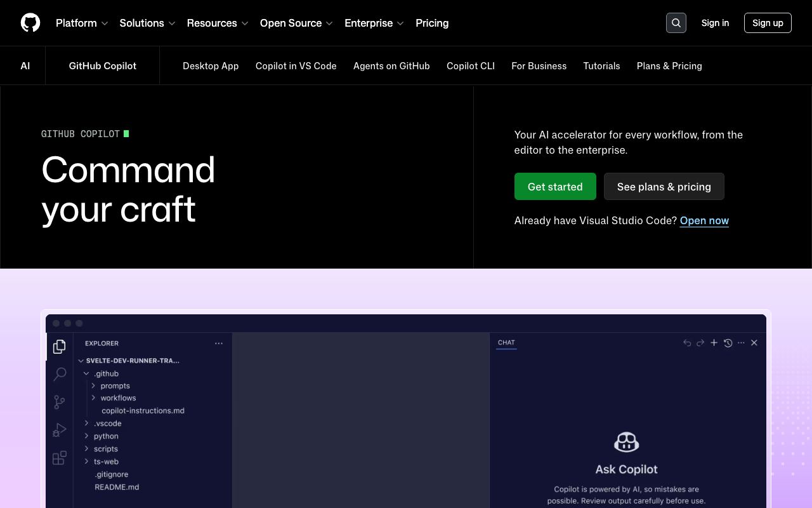Select the Search magnifier icon in sidebar
Viewport: 812px width, 508px height.
tap(60, 374)
